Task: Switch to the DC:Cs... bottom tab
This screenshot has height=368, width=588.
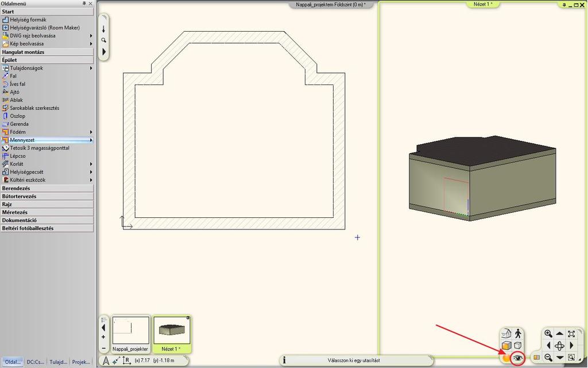Action: (36, 362)
